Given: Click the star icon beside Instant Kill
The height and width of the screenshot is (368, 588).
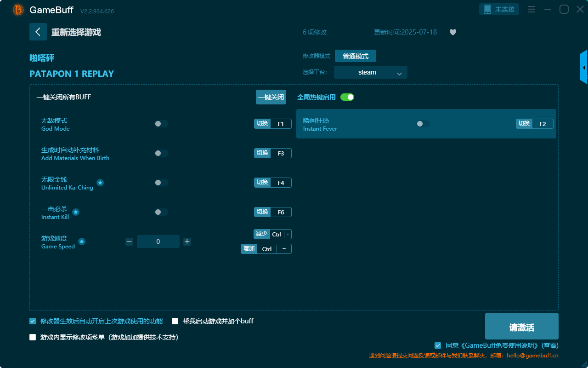Looking at the screenshot, I should tap(76, 212).
